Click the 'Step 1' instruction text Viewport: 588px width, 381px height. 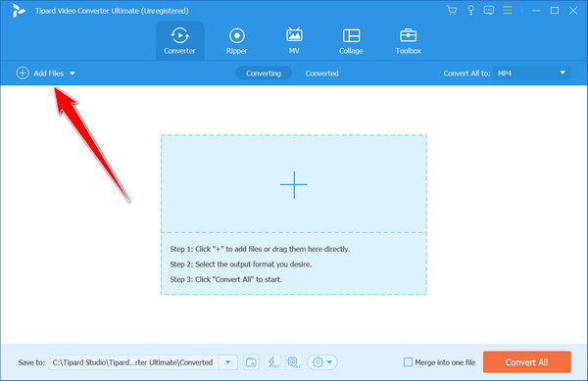(260, 249)
